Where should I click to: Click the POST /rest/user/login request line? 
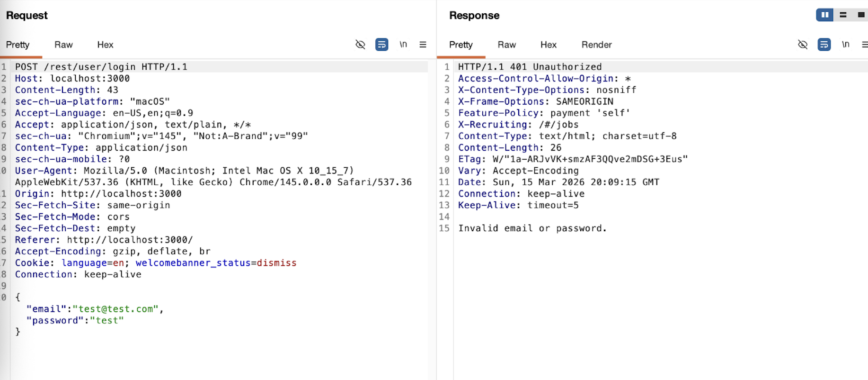pos(101,67)
